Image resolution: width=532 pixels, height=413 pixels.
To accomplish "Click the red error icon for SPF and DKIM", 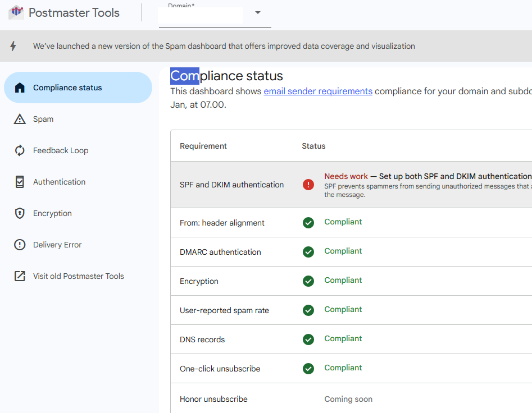I will coord(308,185).
